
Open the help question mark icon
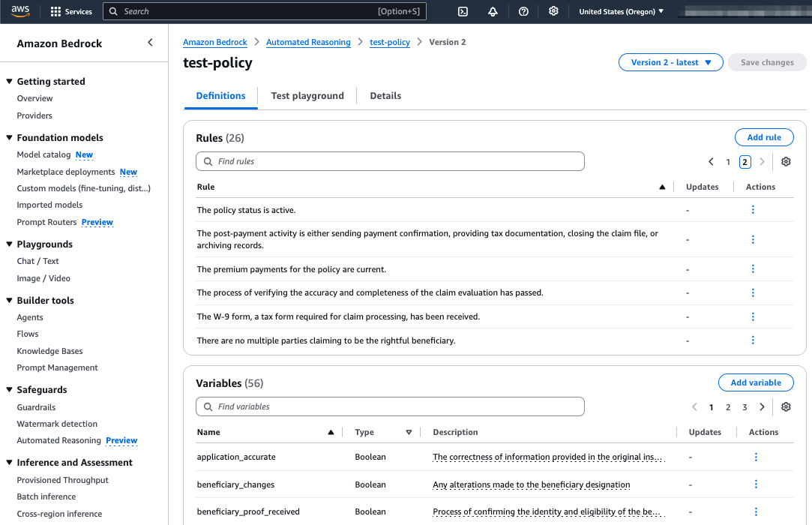[x=523, y=11]
